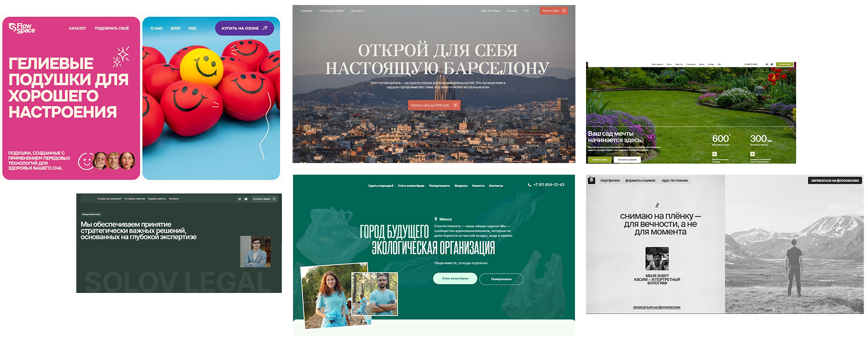
Task: Click the Telegram icon in garden site header
Action: pos(766,64)
